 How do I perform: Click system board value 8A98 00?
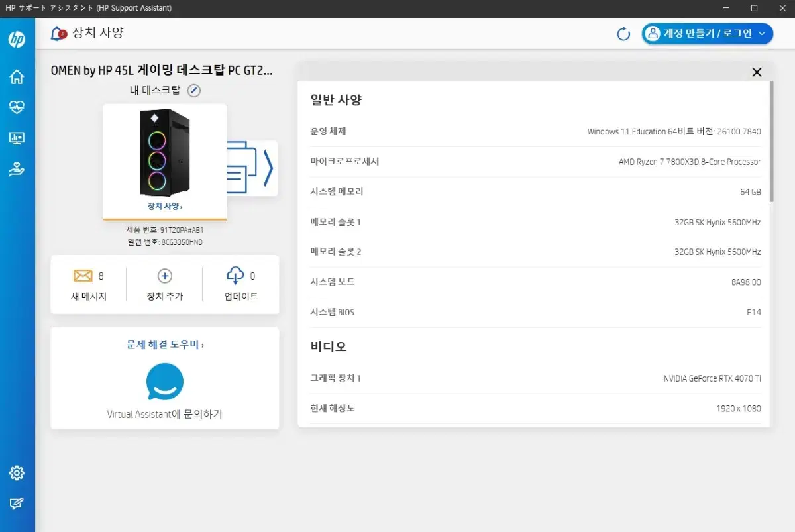pyautogui.click(x=746, y=282)
